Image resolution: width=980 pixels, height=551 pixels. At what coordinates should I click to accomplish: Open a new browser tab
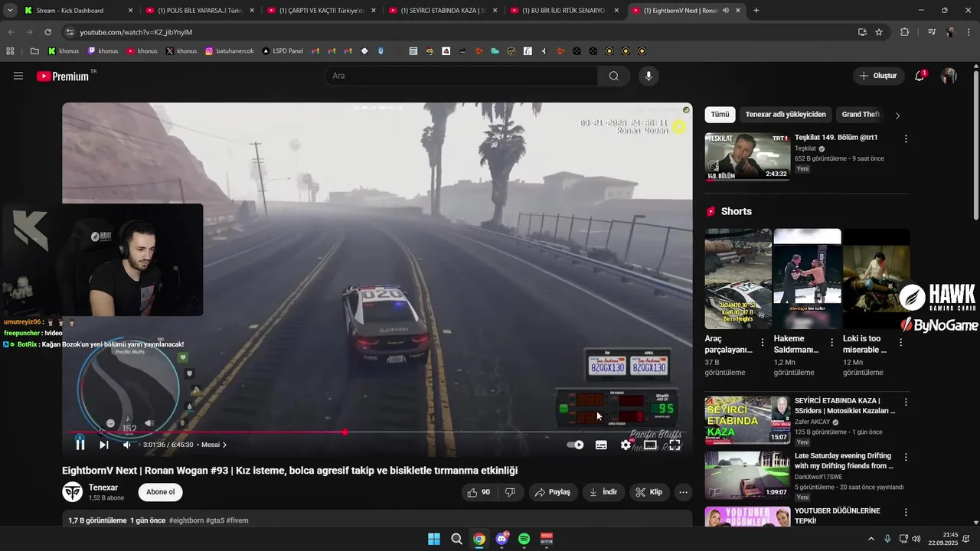pyautogui.click(x=756, y=11)
